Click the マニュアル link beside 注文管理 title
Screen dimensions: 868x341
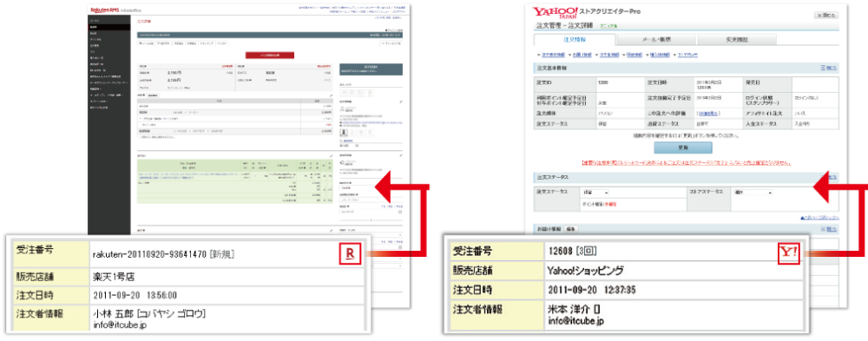(x=608, y=26)
